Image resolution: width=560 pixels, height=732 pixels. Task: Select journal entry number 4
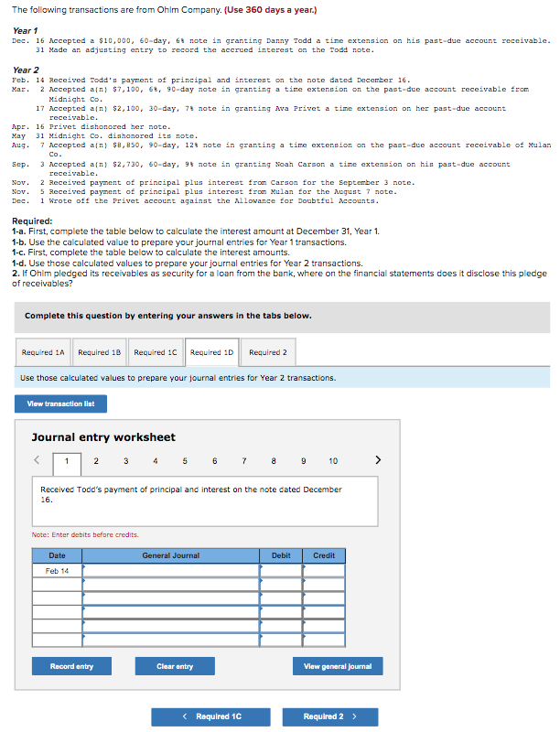coord(156,461)
